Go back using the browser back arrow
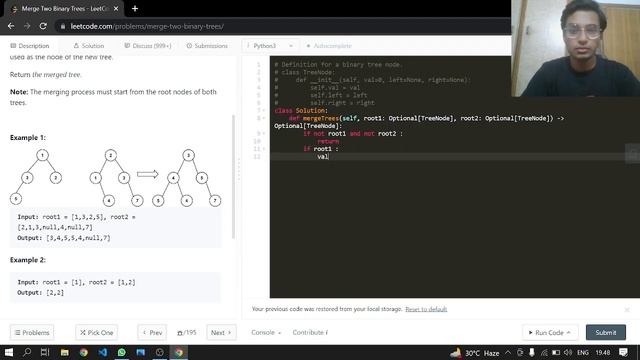This screenshot has height=360, width=640. point(11,26)
